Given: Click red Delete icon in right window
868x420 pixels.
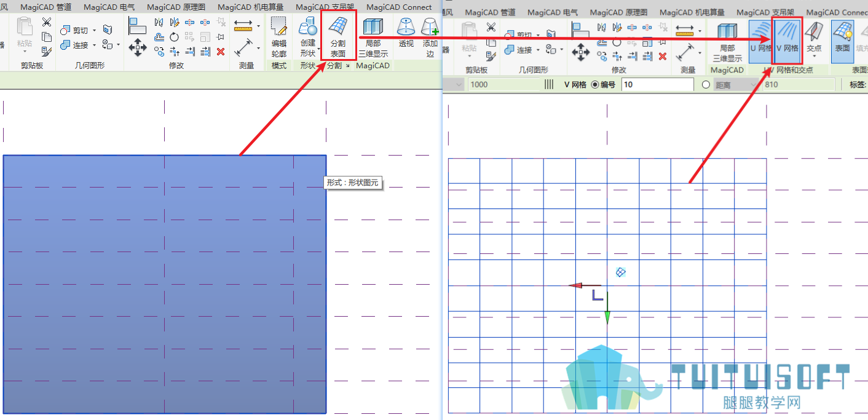Looking at the screenshot, I should [663, 56].
